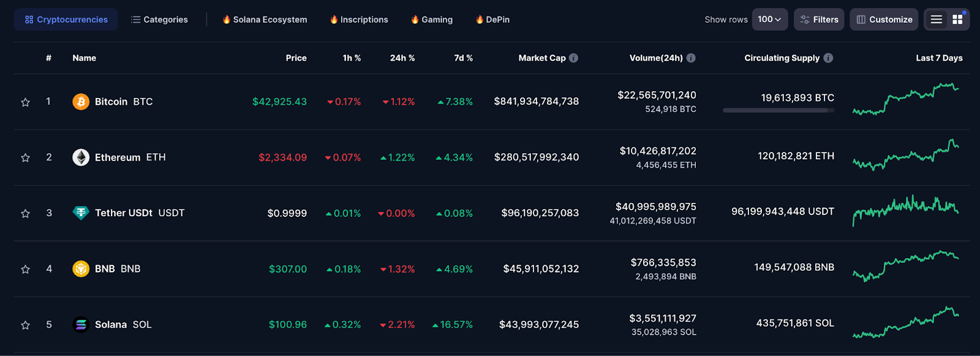Click the Tether USDt logo icon

pos(81,213)
